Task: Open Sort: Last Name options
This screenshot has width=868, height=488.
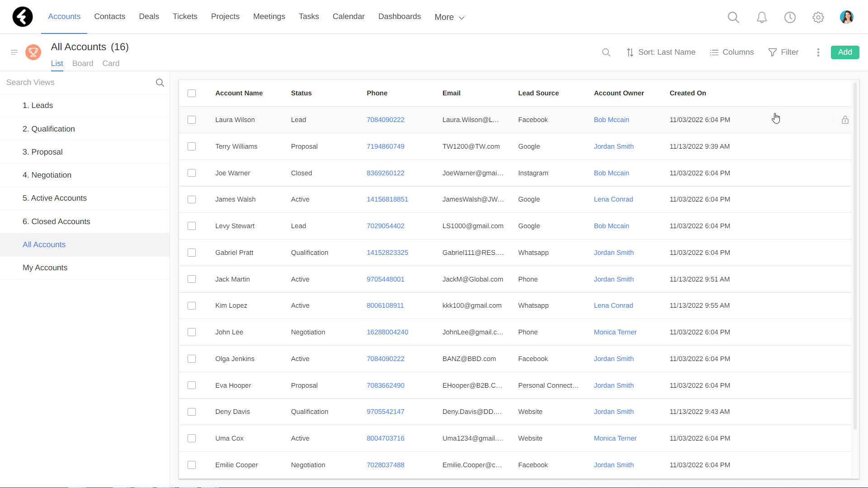Action: point(661,52)
